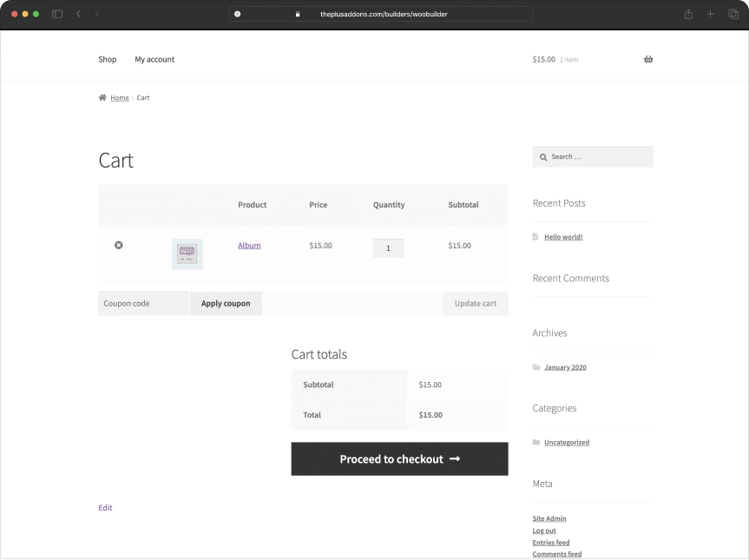Click the Album product thumbnail
The height and width of the screenshot is (560, 749).
click(x=187, y=254)
